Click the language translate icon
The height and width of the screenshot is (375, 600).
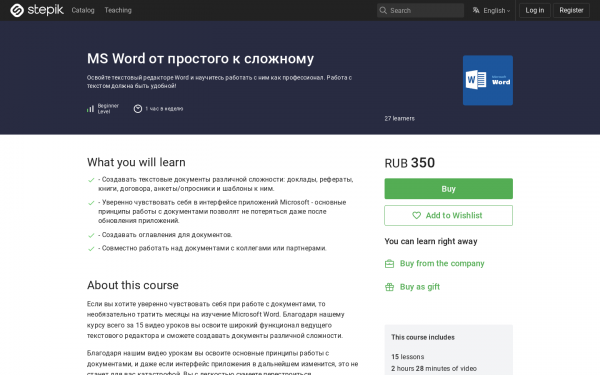click(x=476, y=10)
